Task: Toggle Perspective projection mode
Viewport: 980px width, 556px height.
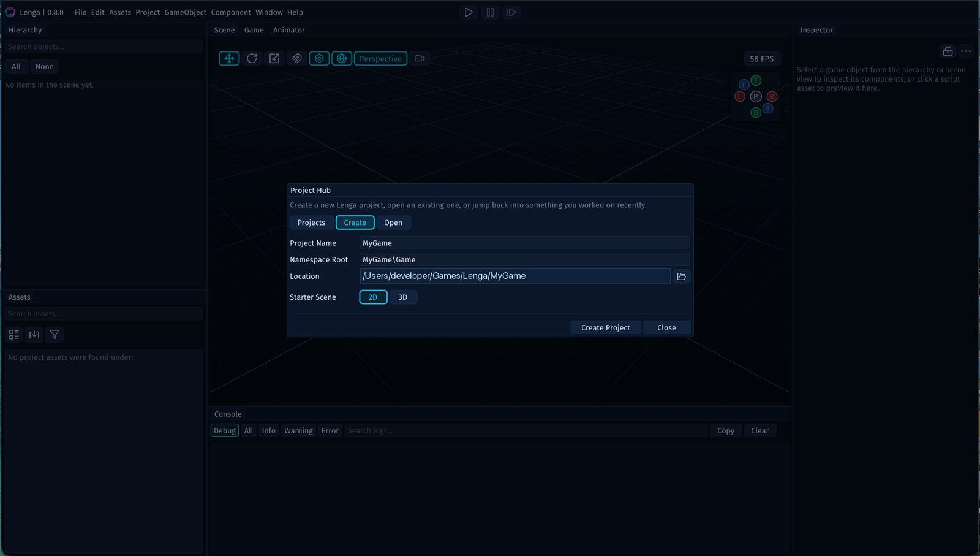Action: pos(380,58)
